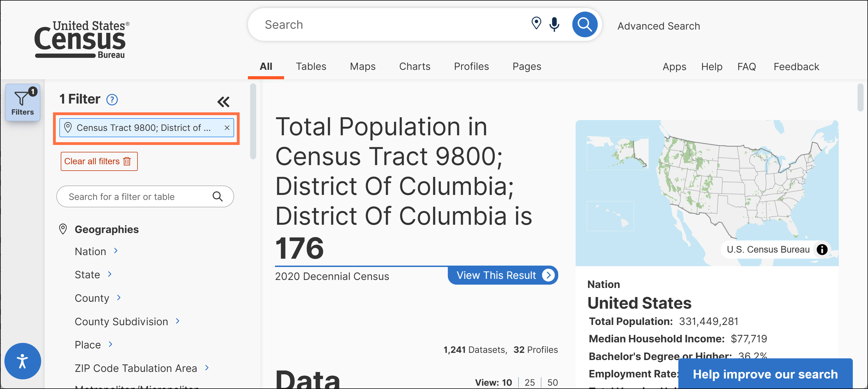
Task: Click the filter panel scrollbar
Action: [x=253, y=121]
